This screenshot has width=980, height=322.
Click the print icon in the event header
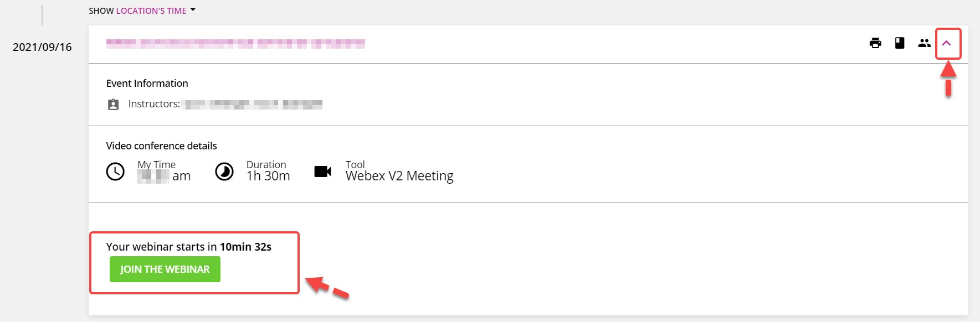pos(875,43)
